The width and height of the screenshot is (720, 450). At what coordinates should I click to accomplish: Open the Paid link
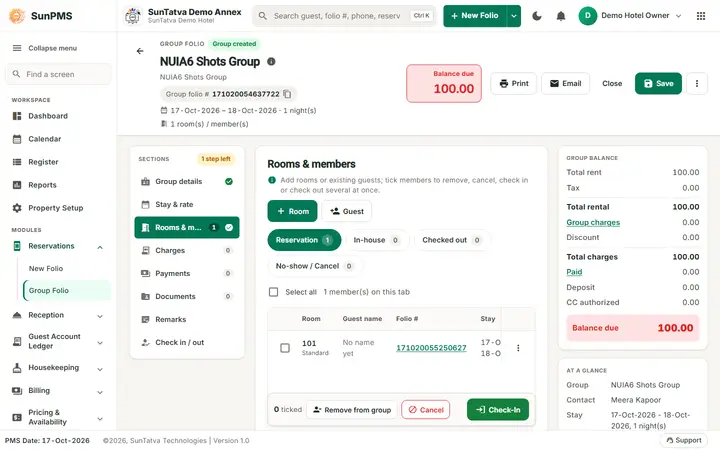[x=574, y=272]
